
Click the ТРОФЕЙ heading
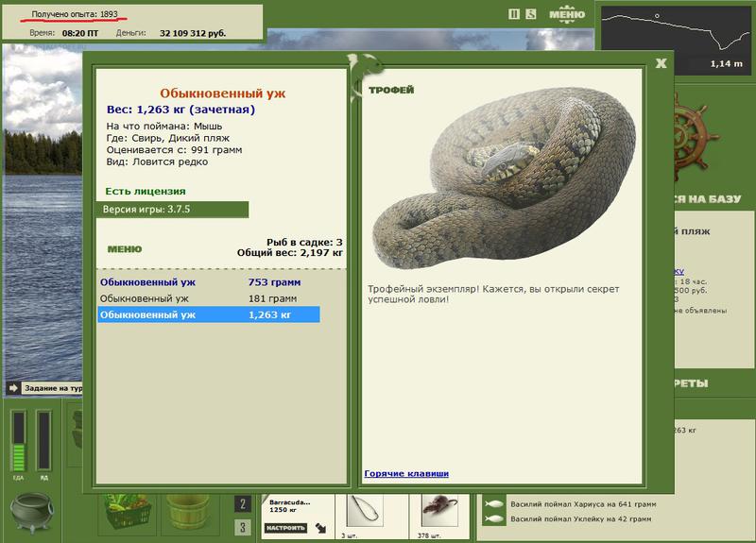[391, 90]
